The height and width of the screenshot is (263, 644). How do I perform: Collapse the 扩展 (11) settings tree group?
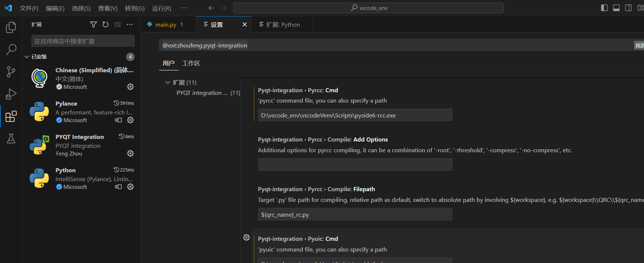coord(168,82)
